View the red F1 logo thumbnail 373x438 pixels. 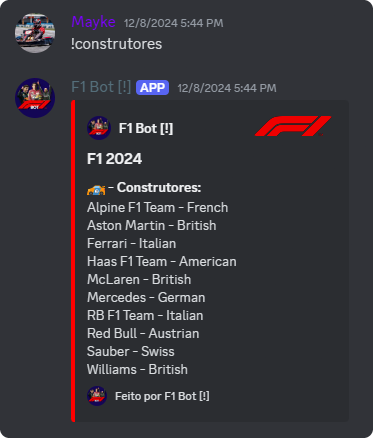[293, 126]
